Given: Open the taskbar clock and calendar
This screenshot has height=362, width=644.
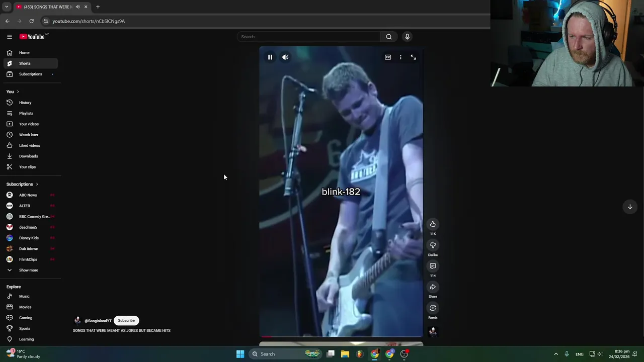Looking at the screenshot, I should 619,354.
